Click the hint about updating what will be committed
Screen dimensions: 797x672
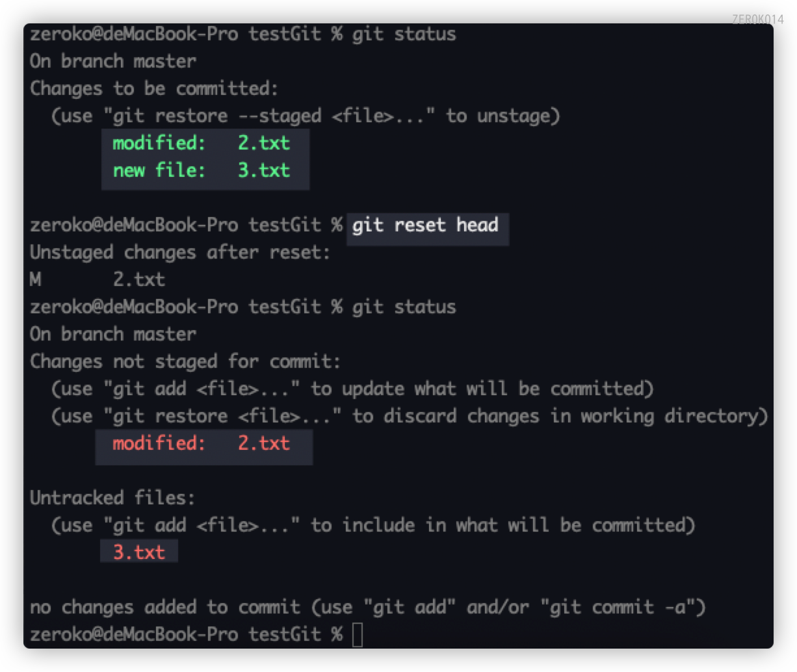point(352,389)
